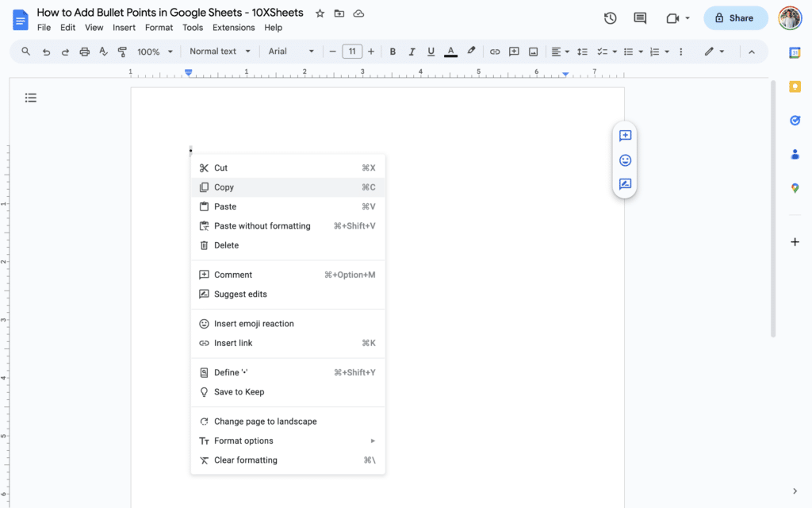Insert an image using the toolbar icon

pos(533,51)
